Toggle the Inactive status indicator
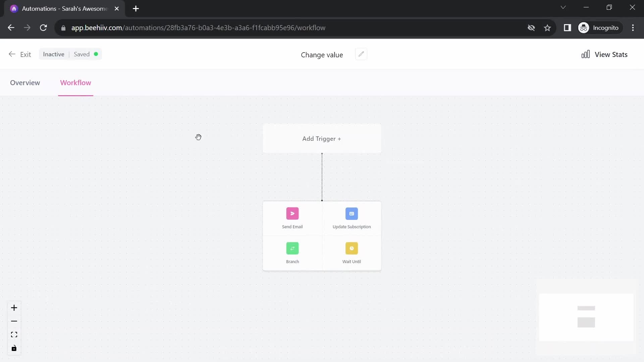 pyautogui.click(x=54, y=54)
